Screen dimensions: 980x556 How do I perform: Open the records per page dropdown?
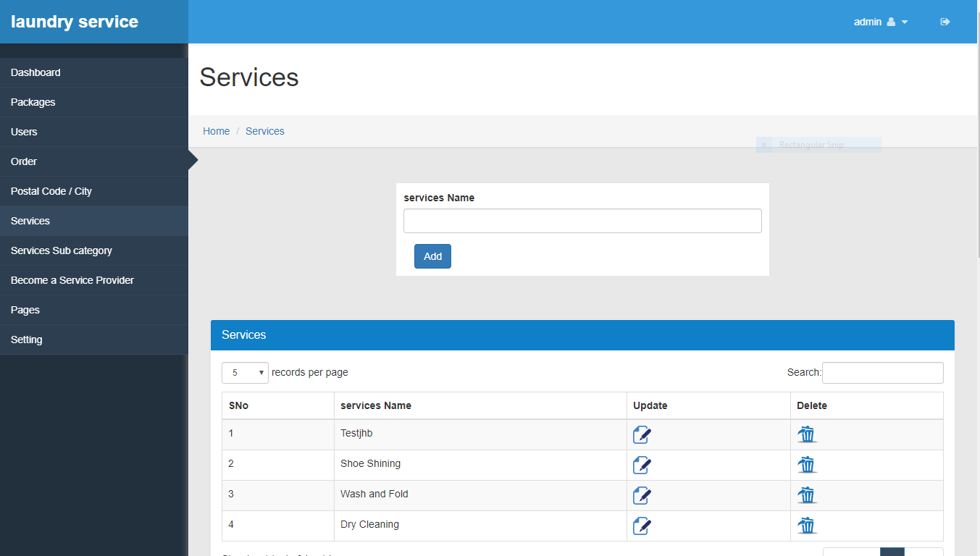click(245, 373)
